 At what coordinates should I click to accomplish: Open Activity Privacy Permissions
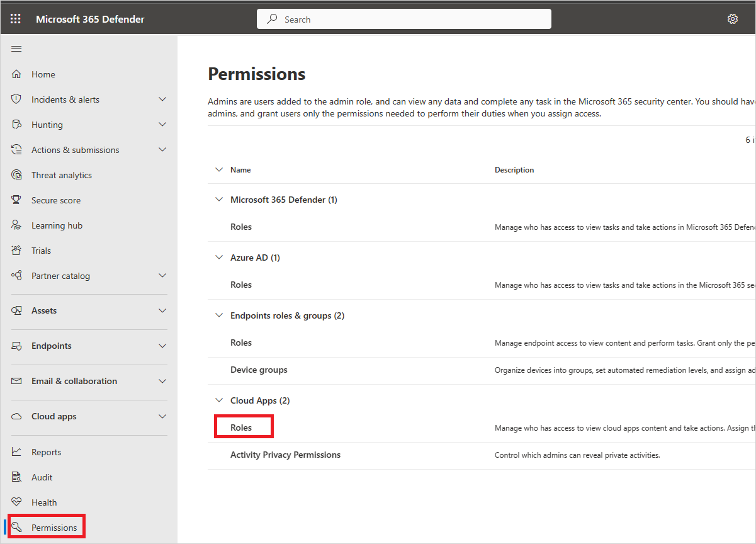(x=285, y=454)
